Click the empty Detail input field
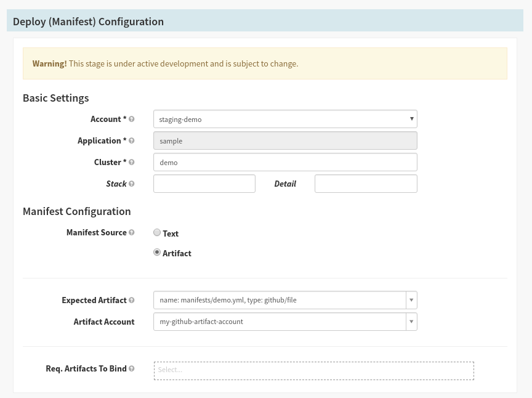Screen dimensions: 532x398 point(366,184)
